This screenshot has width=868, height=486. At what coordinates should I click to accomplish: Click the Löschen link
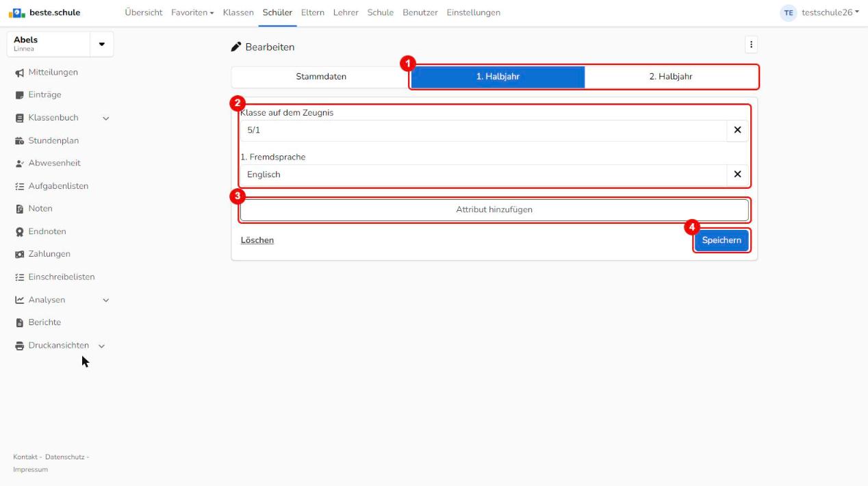[x=257, y=240]
